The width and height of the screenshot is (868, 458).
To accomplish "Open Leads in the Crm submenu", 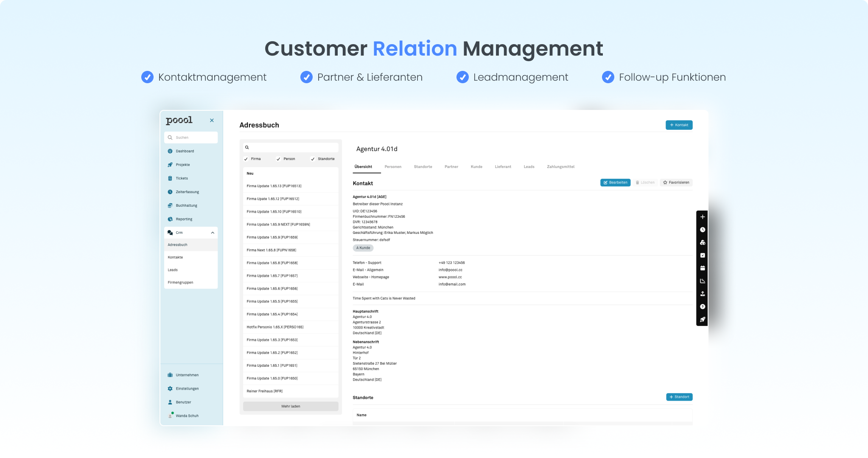I will click(191, 270).
